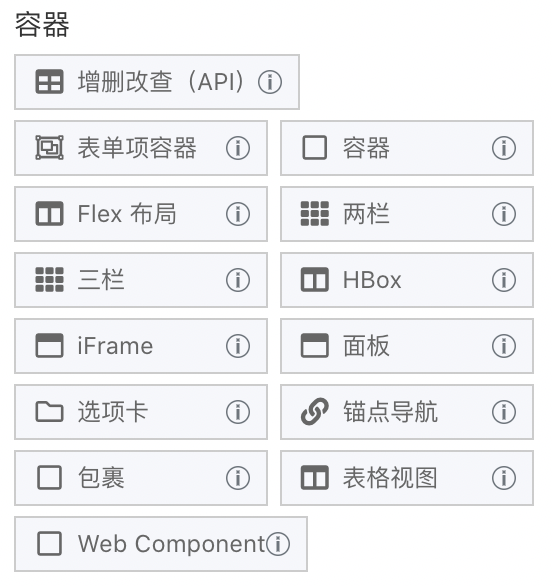
Task: Click the folder icon of 选项卡
Action: point(49,412)
